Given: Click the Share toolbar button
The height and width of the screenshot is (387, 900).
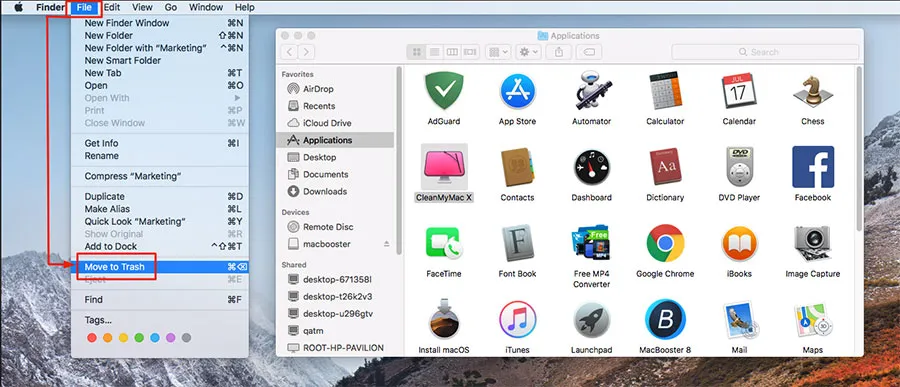Looking at the screenshot, I should pyautogui.click(x=559, y=52).
